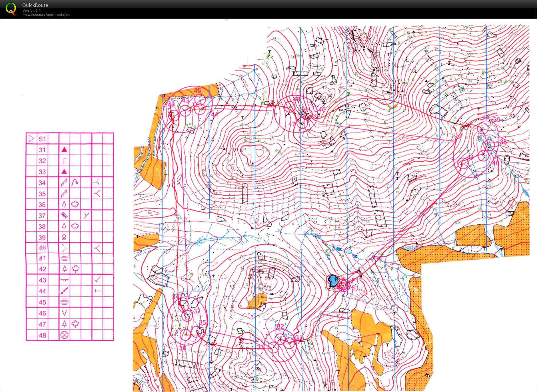Screen dimensions: 537x392
Task: Click control number 46 label on the map
Action: point(322,109)
